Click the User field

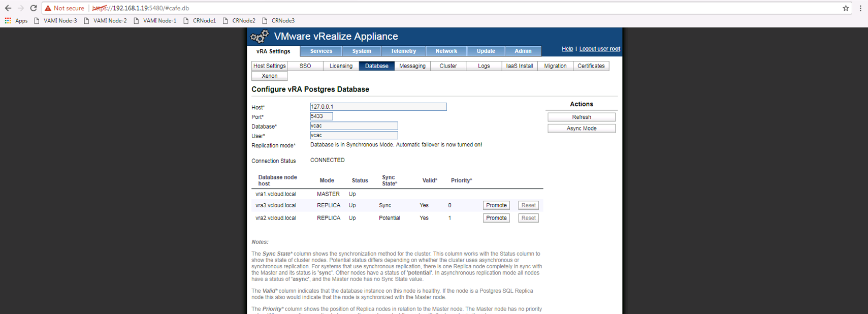pos(354,135)
